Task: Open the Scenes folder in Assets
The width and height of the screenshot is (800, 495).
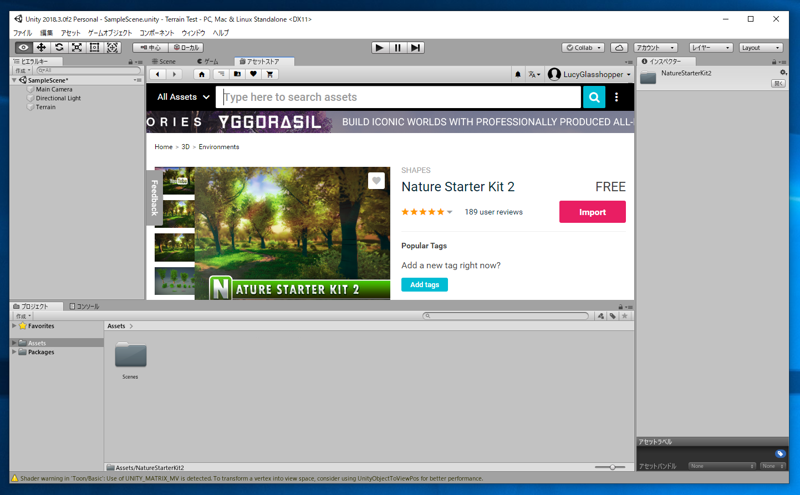Action: [x=131, y=359]
